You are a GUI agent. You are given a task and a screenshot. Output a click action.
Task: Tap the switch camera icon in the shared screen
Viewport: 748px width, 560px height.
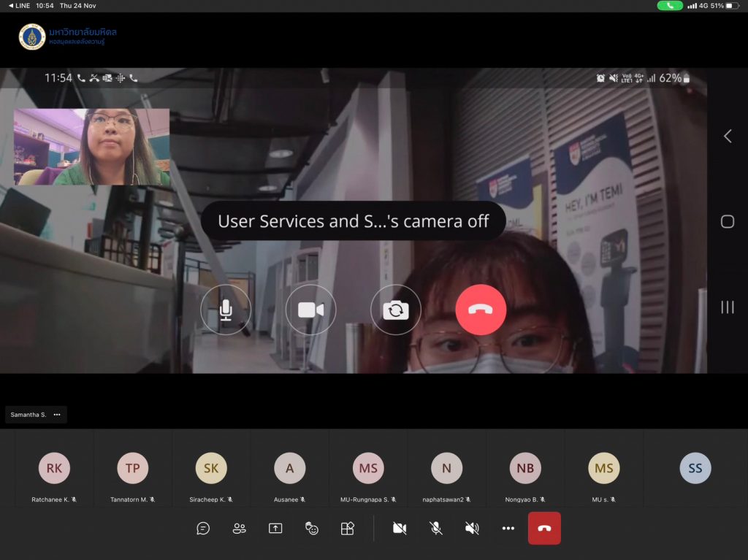coord(395,310)
